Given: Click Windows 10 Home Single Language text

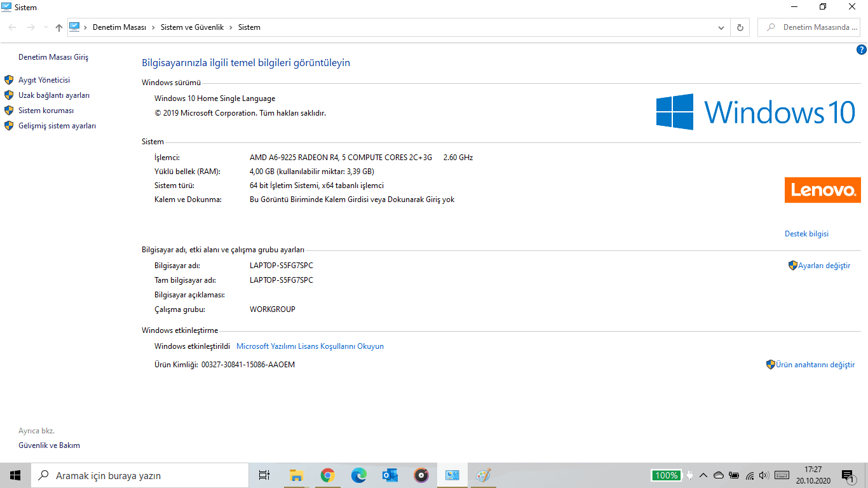Looking at the screenshot, I should [215, 98].
